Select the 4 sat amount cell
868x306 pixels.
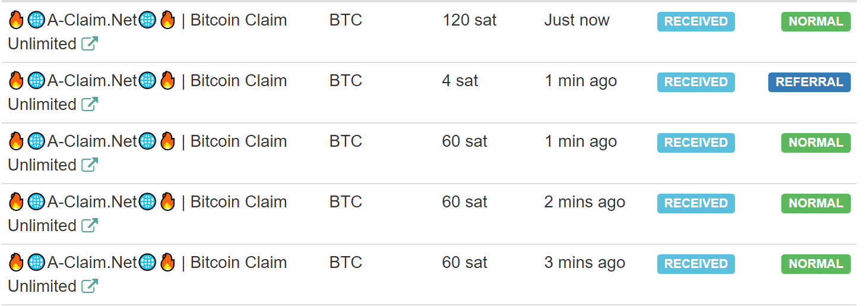pos(460,81)
